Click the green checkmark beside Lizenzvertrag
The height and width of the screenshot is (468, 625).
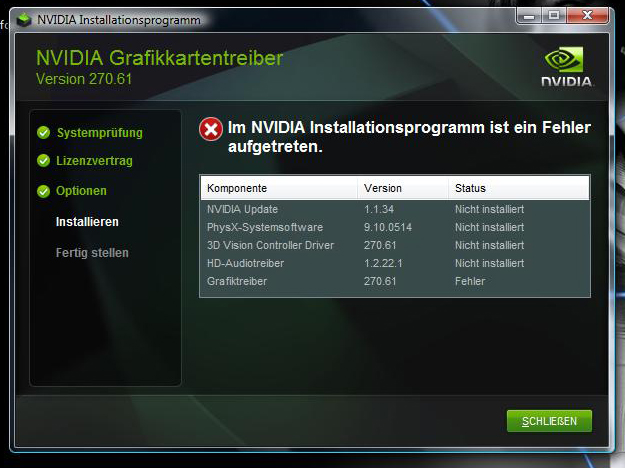click(x=43, y=161)
